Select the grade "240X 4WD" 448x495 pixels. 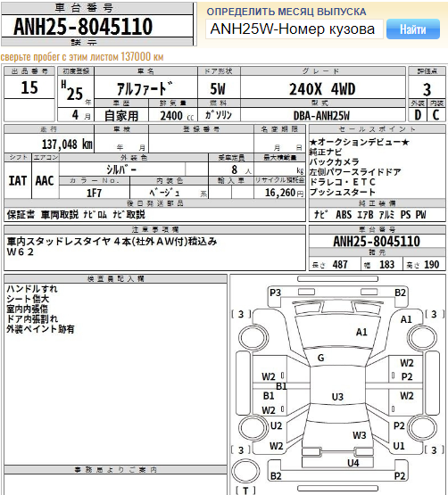[x=322, y=89]
